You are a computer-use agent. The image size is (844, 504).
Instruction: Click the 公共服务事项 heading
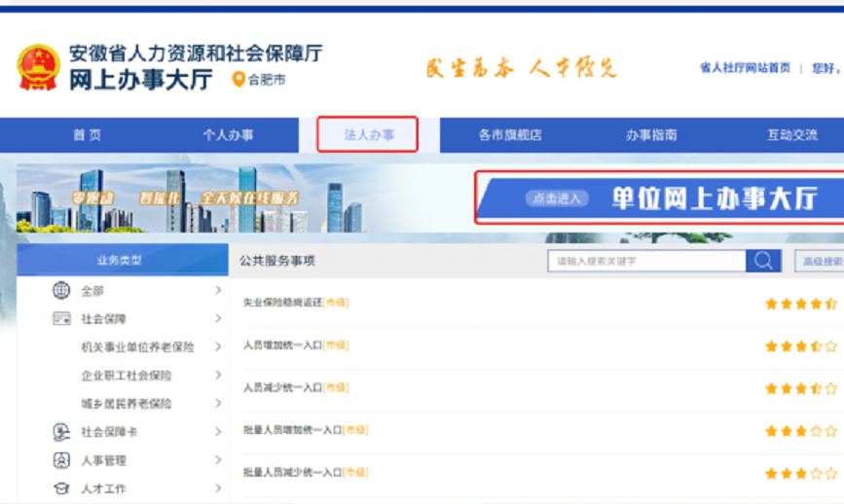point(277,261)
